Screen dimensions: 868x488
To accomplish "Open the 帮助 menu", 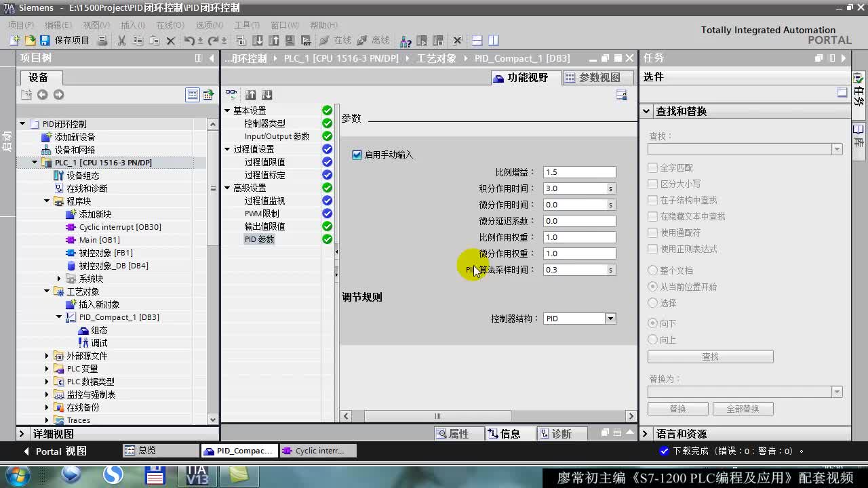I will (x=323, y=25).
